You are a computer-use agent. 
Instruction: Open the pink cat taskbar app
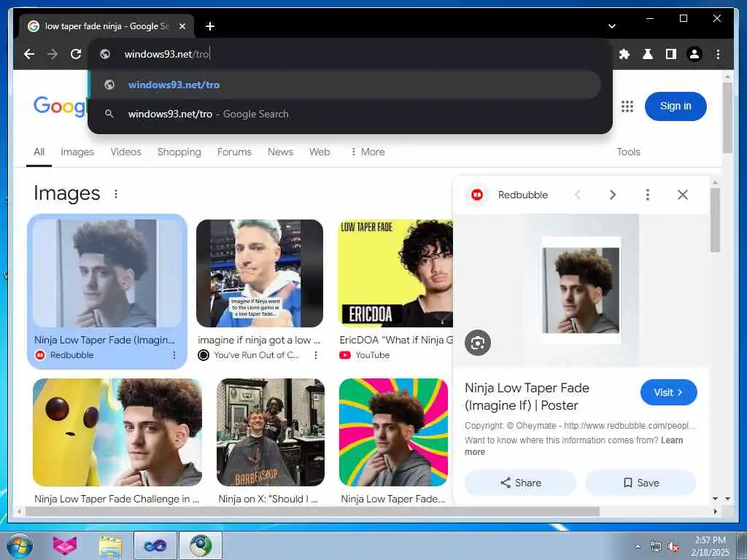pyautogui.click(x=65, y=545)
